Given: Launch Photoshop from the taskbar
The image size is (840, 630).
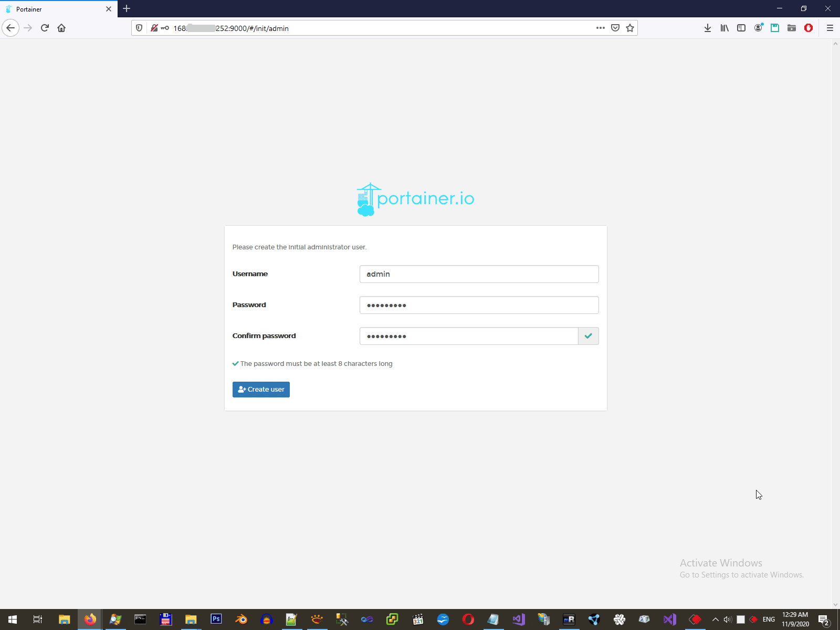Looking at the screenshot, I should [216, 619].
